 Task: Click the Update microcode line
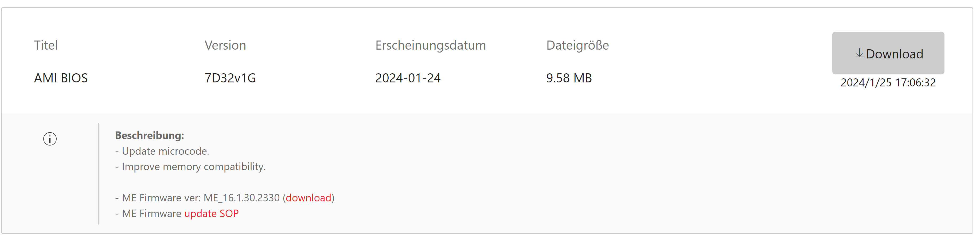point(165,151)
